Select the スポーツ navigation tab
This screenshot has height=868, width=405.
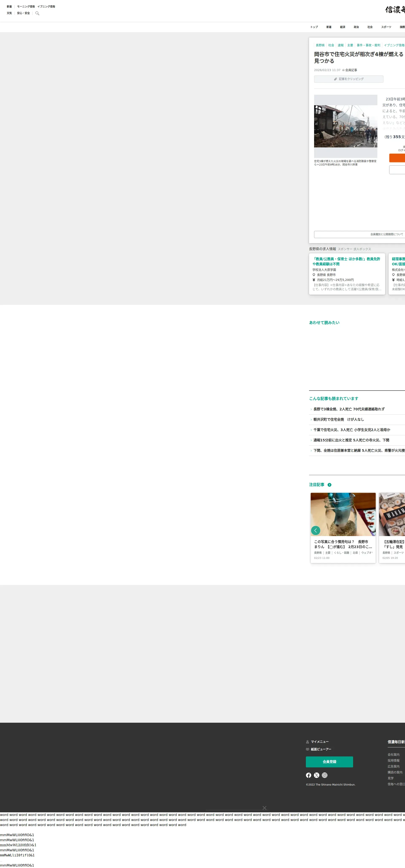coord(386,27)
